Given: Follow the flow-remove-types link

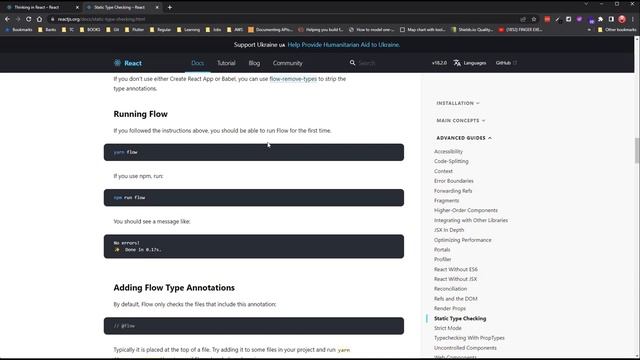Looking at the screenshot, I should point(293,79).
